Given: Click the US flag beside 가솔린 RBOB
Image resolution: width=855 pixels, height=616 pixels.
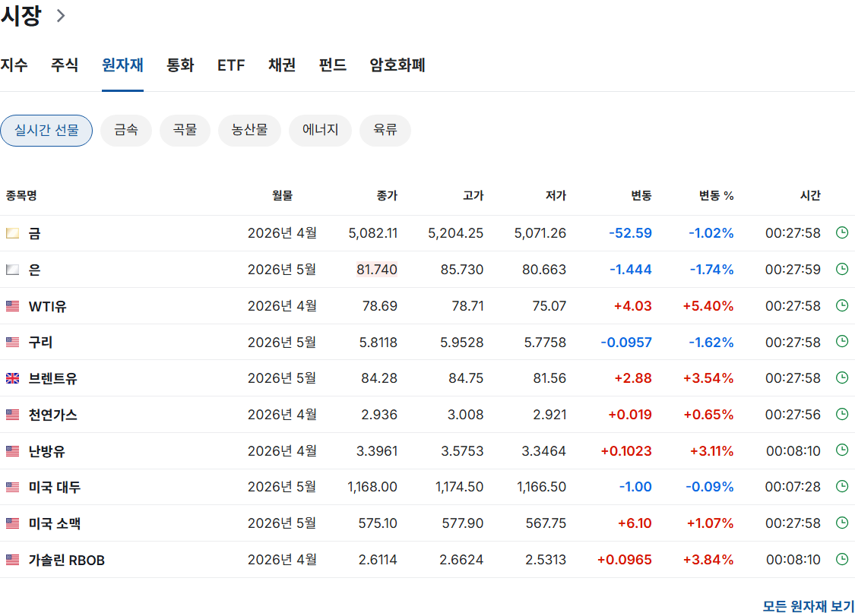Looking at the screenshot, I should (x=13, y=560).
